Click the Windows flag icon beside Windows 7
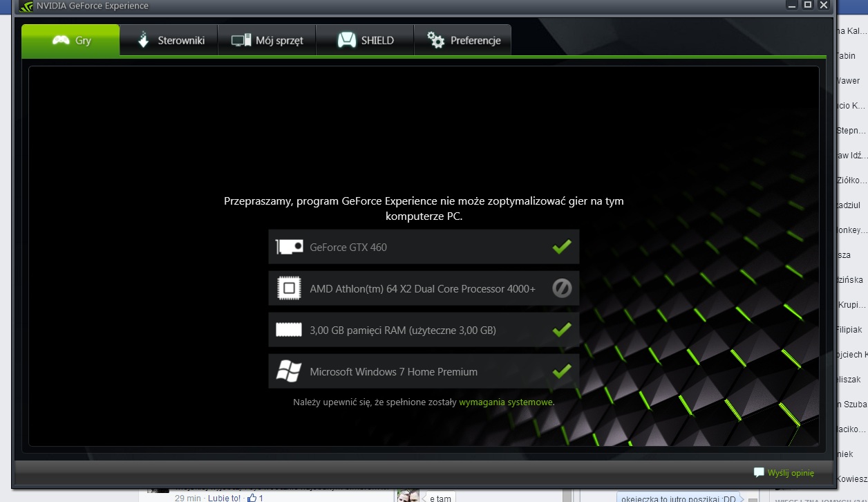The width and height of the screenshot is (868, 502). pos(289,371)
